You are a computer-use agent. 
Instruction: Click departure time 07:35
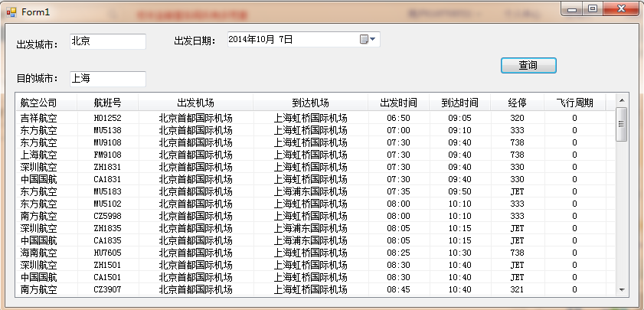(398, 192)
